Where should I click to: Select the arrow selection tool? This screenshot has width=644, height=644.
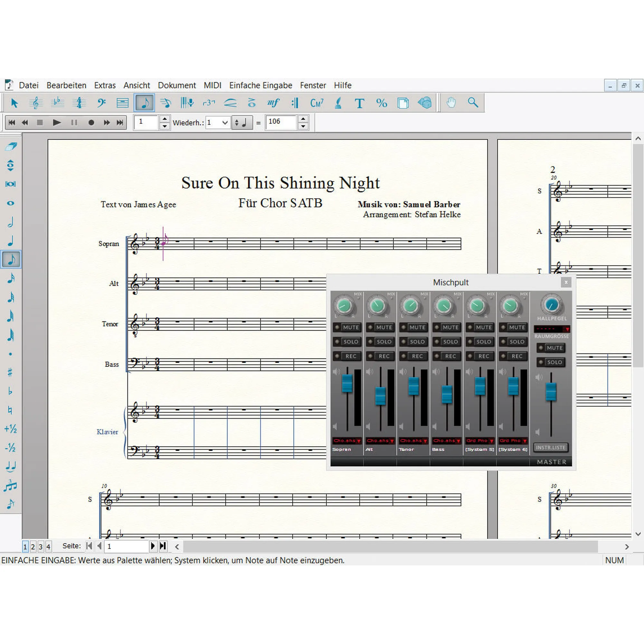pyautogui.click(x=14, y=103)
